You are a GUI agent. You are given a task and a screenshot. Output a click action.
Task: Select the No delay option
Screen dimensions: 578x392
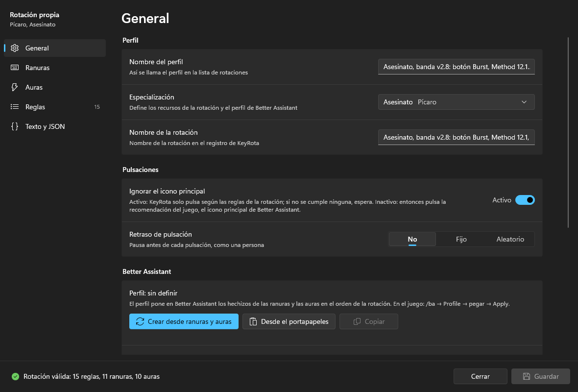[412, 239]
